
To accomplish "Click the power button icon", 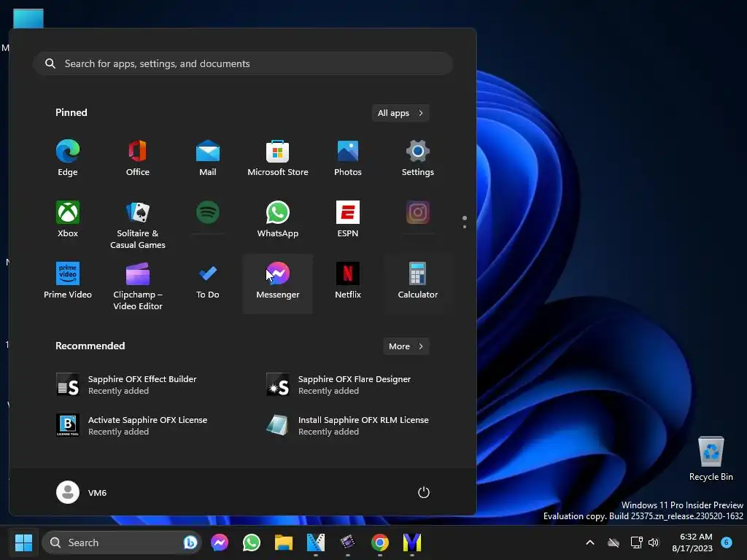I will click(424, 492).
